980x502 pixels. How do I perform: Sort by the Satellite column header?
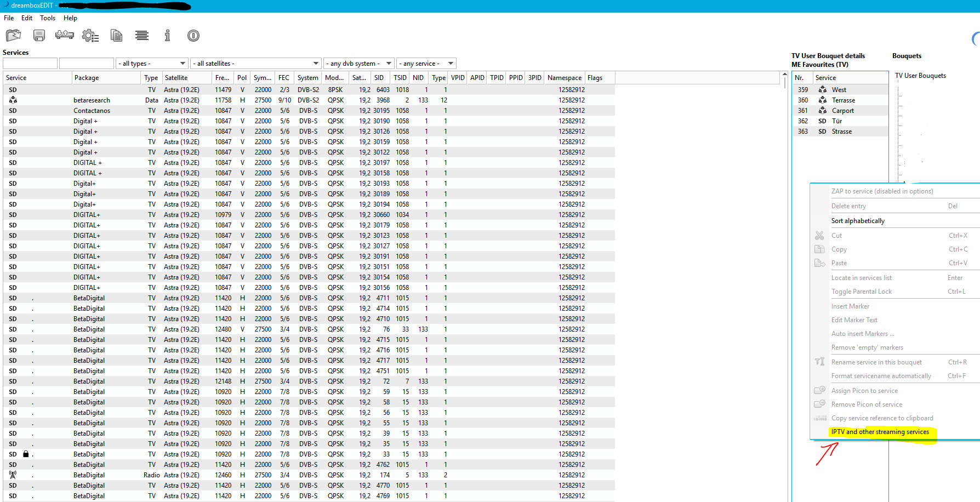176,78
